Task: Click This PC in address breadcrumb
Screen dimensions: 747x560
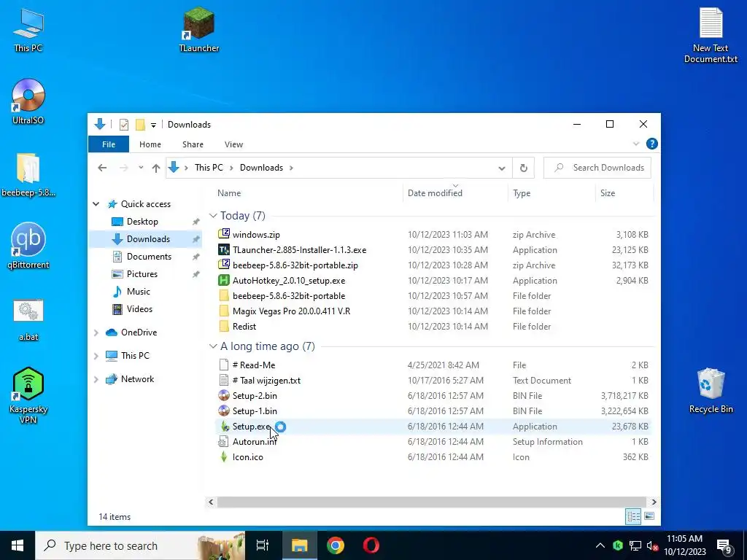Action: pyautogui.click(x=209, y=168)
